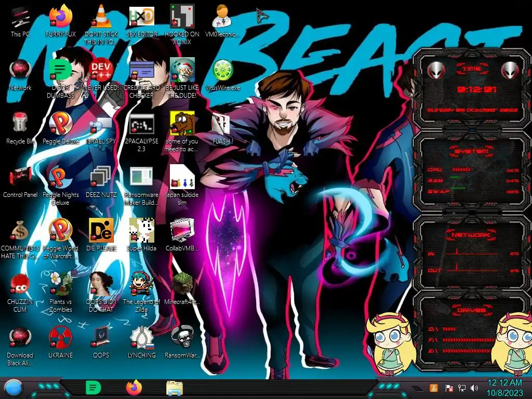Click the Start orb on taskbar

pyautogui.click(x=14, y=389)
